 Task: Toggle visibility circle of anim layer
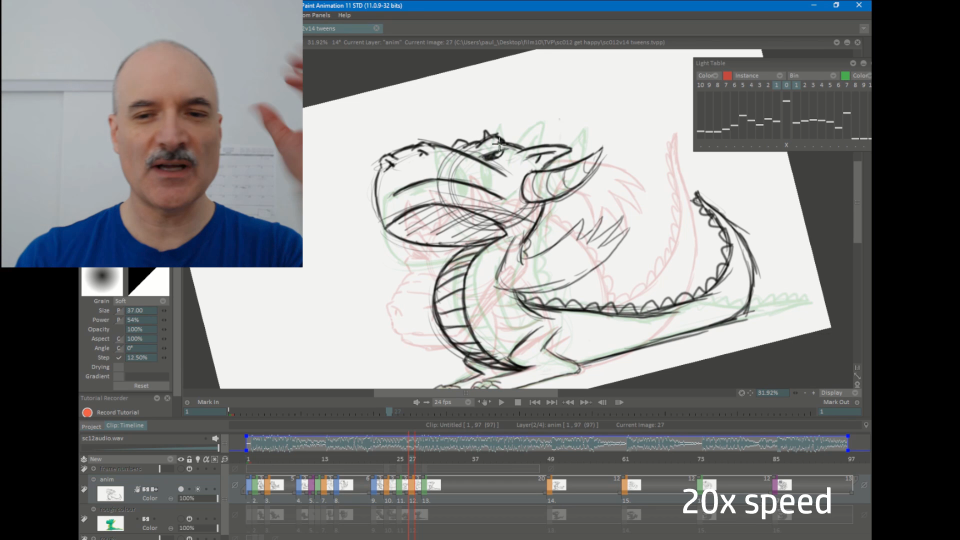click(x=181, y=489)
